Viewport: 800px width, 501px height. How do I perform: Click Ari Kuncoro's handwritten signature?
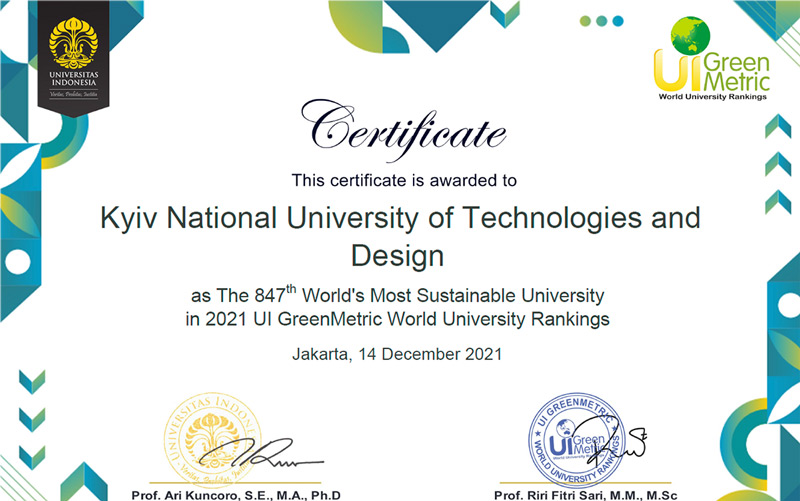coord(261,455)
